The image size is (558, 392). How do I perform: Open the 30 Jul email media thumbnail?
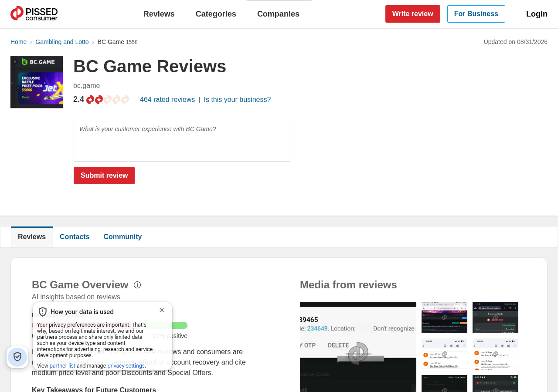tap(444, 354)
